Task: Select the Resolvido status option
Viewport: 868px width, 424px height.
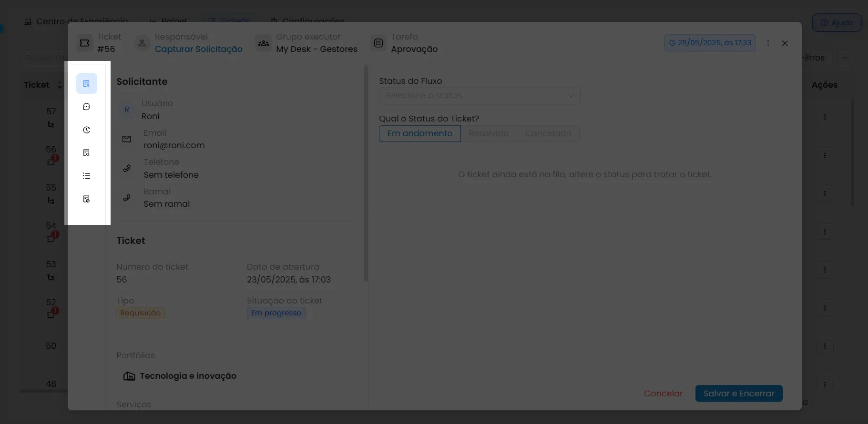Action: click(489, 133)
